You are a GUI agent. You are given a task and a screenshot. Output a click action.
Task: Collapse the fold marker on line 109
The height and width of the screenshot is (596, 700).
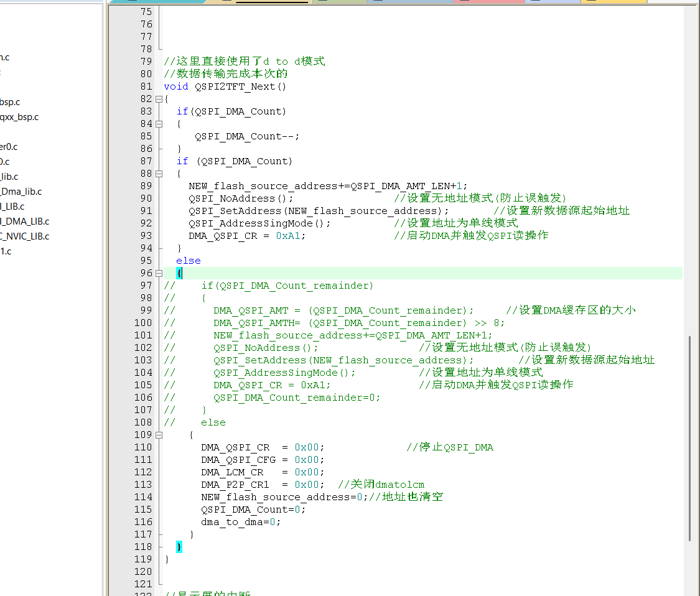[x=159, y=435]
